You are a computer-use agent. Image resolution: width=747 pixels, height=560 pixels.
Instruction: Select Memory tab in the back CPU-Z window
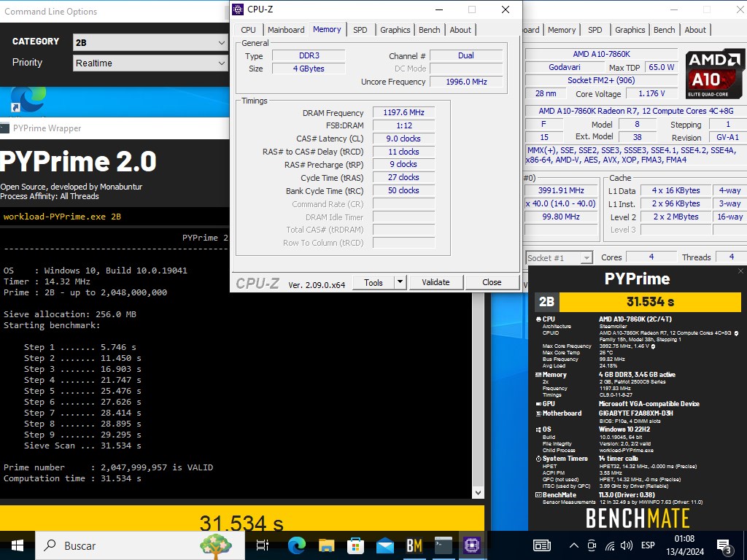tap(562, 29)
